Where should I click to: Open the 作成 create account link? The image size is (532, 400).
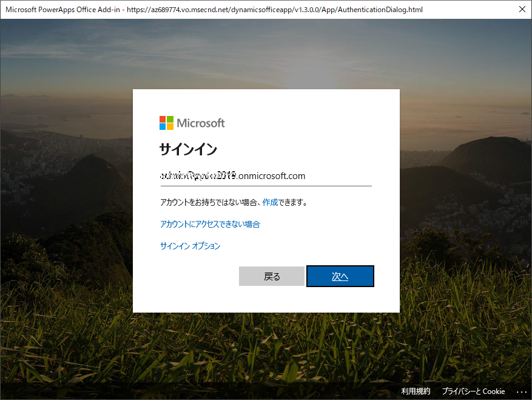(x=270, y=202)
